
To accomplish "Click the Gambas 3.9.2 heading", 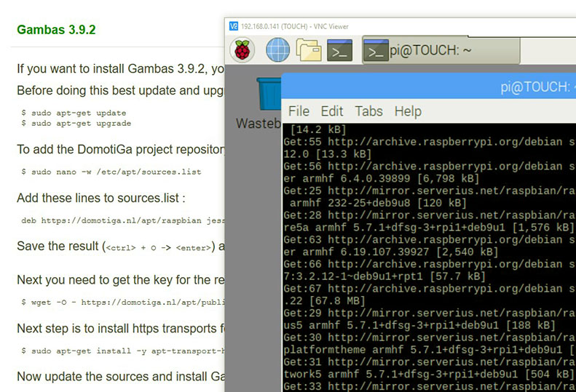I will tap(56, 30).
